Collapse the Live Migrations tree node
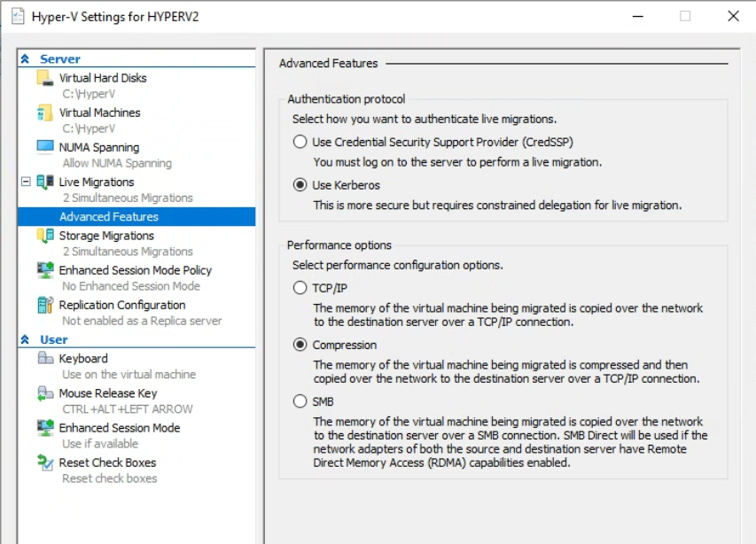Image resolution: width=756 pixels, height=544 pixels. [x=26, y=182]
